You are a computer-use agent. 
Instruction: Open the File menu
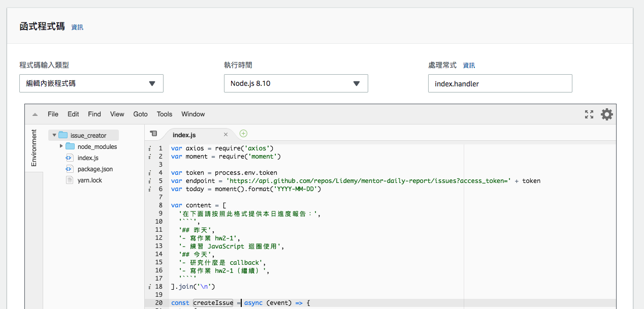pyautogui.click(x=53, y=114)
